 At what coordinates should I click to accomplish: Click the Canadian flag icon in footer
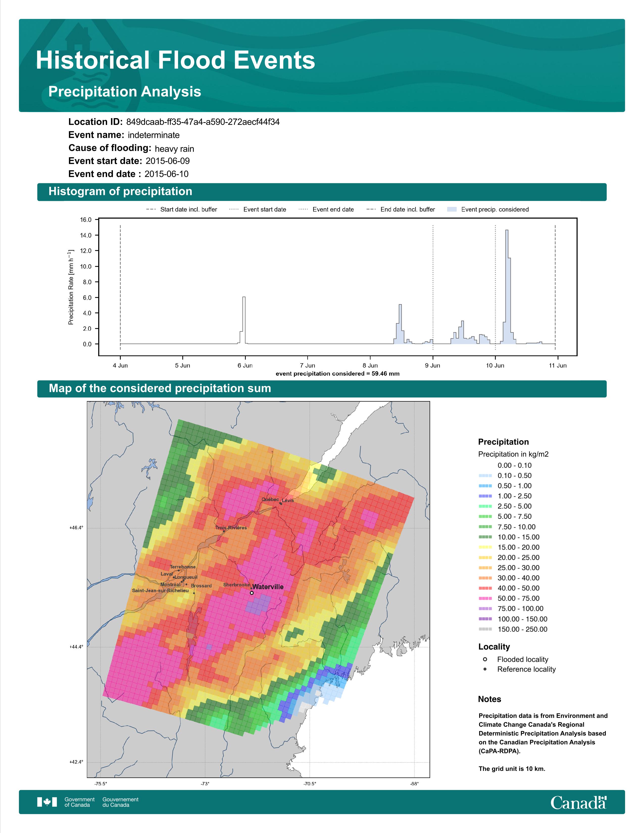[47, 802]
